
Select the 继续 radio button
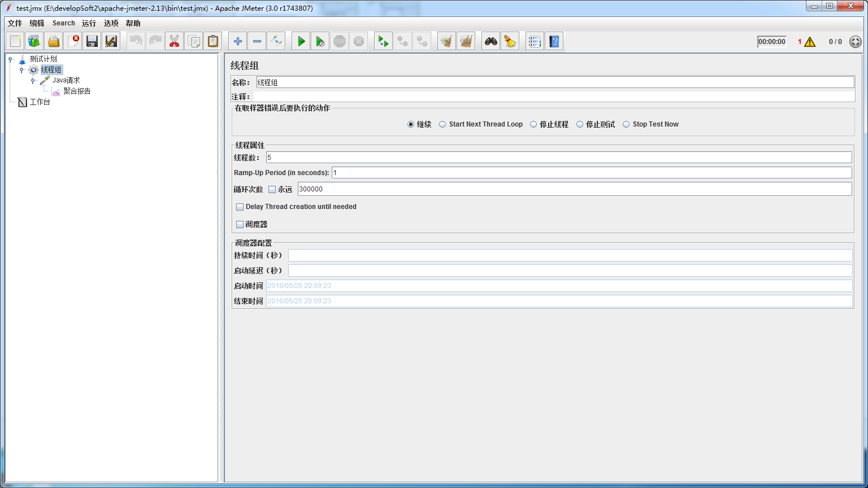point(411,124)
